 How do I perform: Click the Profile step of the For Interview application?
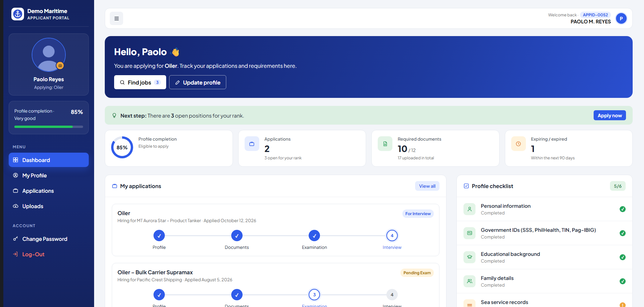pos(159,236)
